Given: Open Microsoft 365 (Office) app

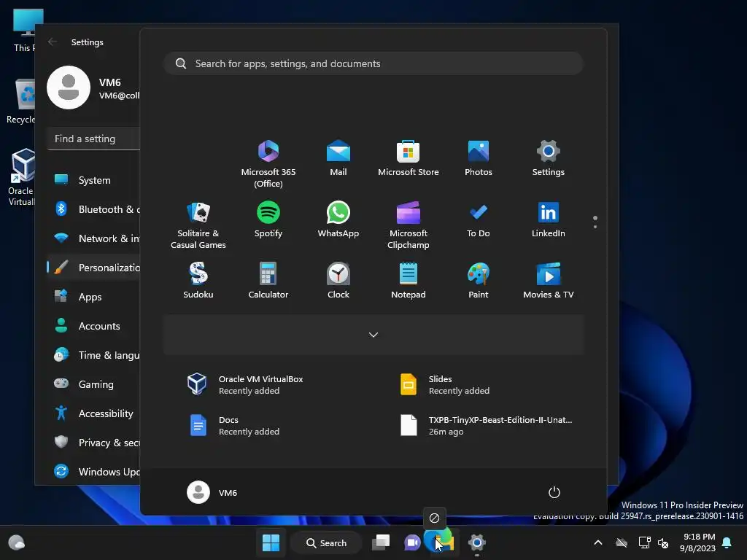Looking at the screenshot, I should coord(268,163).
